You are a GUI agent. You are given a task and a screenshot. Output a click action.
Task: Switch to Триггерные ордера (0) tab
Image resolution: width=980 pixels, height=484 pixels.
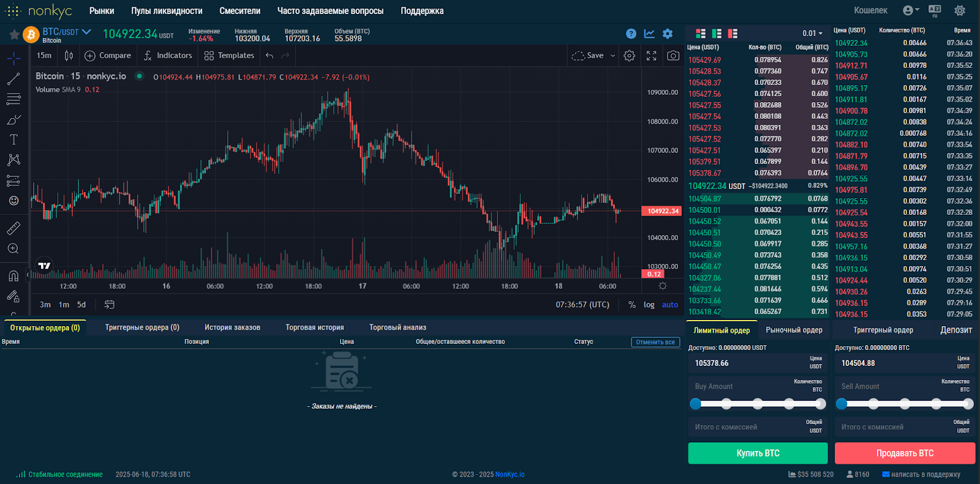[142, 327]
